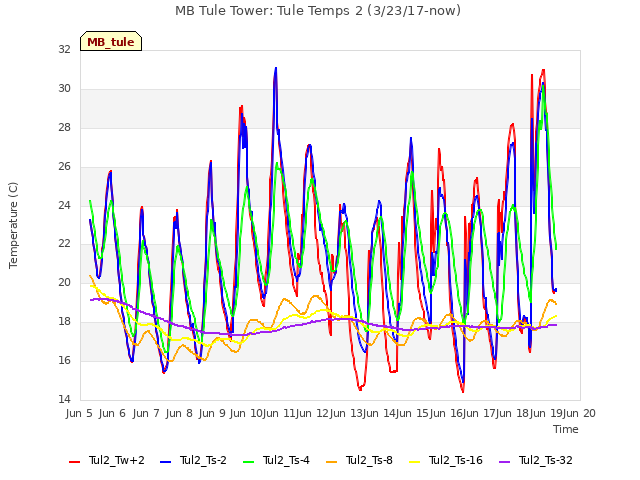This screenshot has width=640, height=480.
Task: Click the orange Tul2_Ts-8 legend swatch
Action: coord(331,462)
